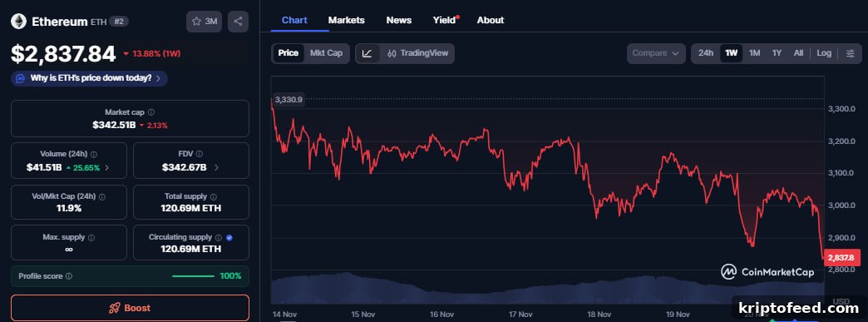Click the $342.67B FDV value
868x322 pixels.
click(x=185, y=167)
